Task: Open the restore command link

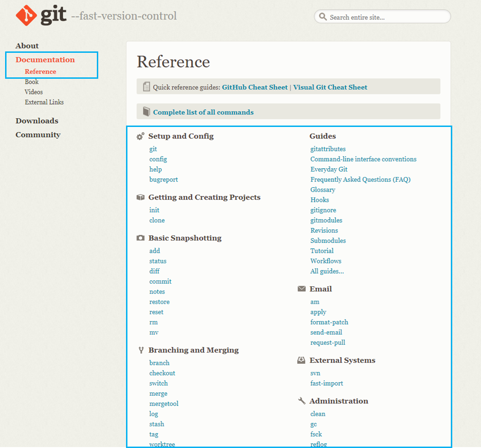Action: coord(159,302)
